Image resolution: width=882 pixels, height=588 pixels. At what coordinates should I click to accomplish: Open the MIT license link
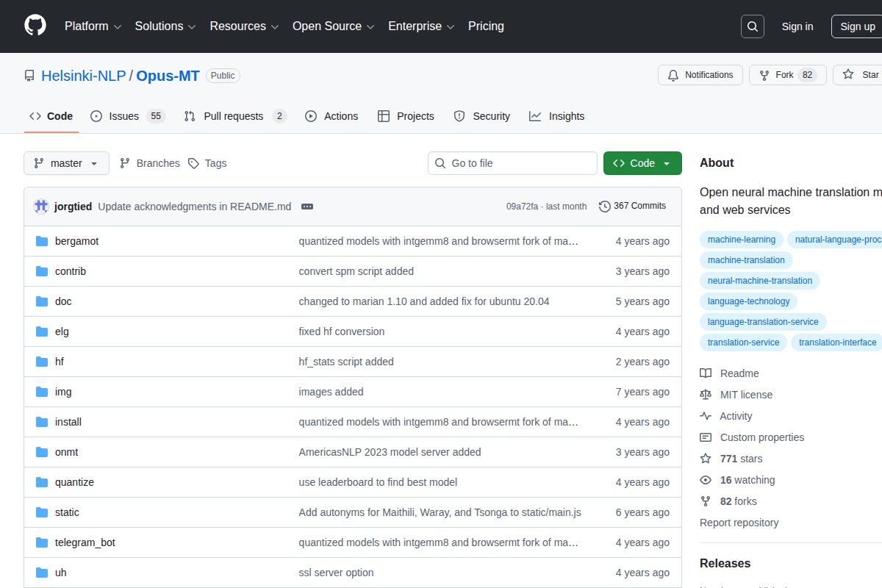[746, 395]
